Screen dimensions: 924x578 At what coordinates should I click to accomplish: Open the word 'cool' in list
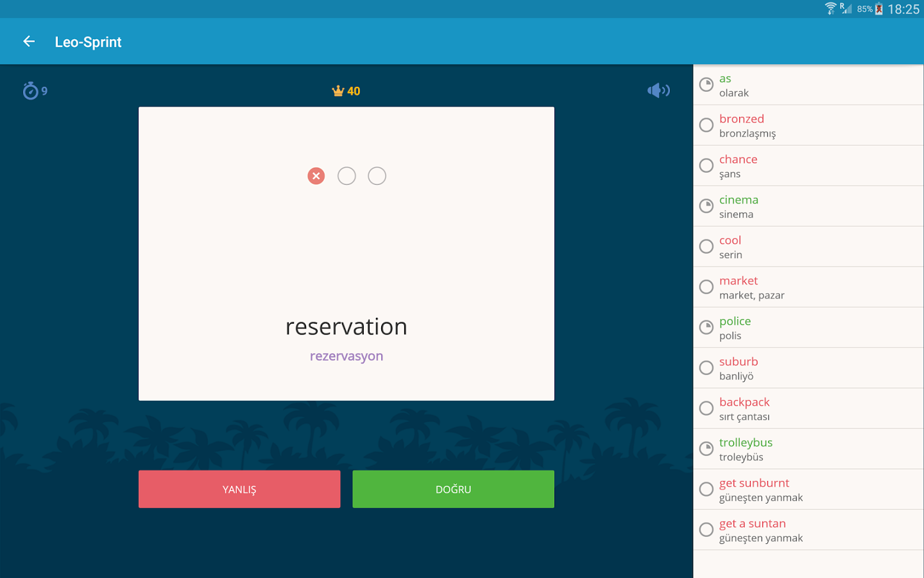tap(730, 240)
